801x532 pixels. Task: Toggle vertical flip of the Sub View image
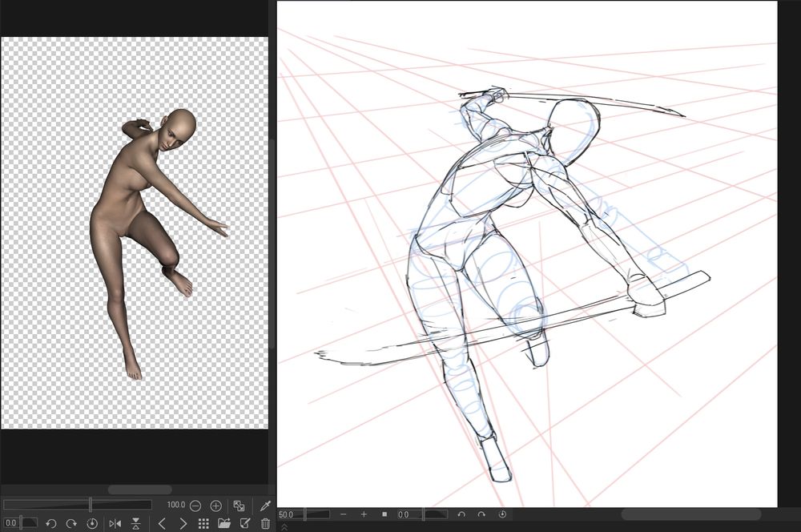click(x=136, y=524)
